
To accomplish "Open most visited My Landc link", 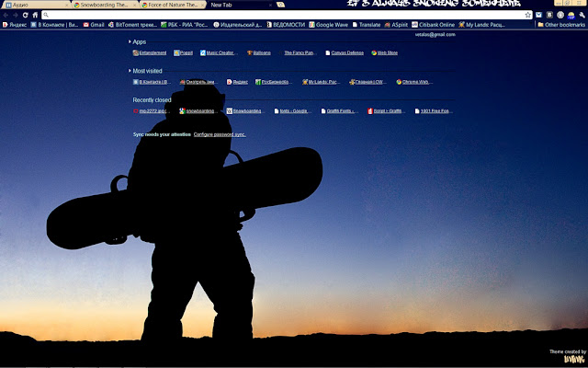I will [x=321, y=82].
